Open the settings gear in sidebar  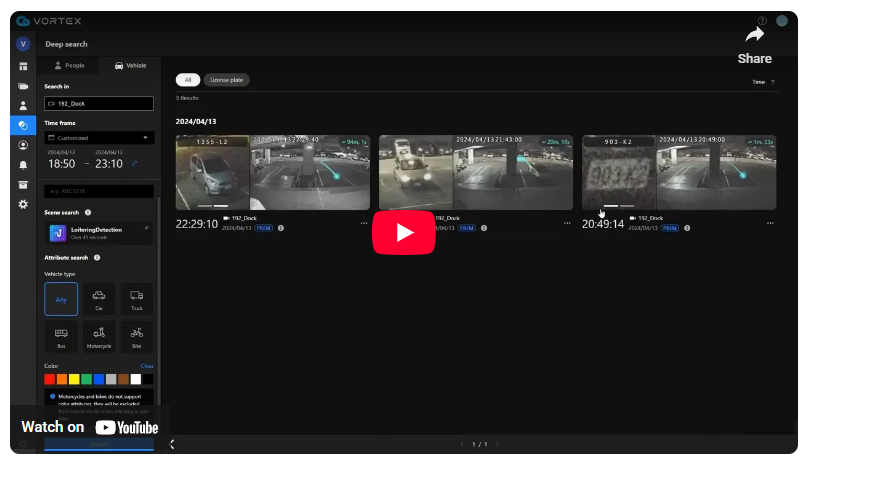point(23,204)
